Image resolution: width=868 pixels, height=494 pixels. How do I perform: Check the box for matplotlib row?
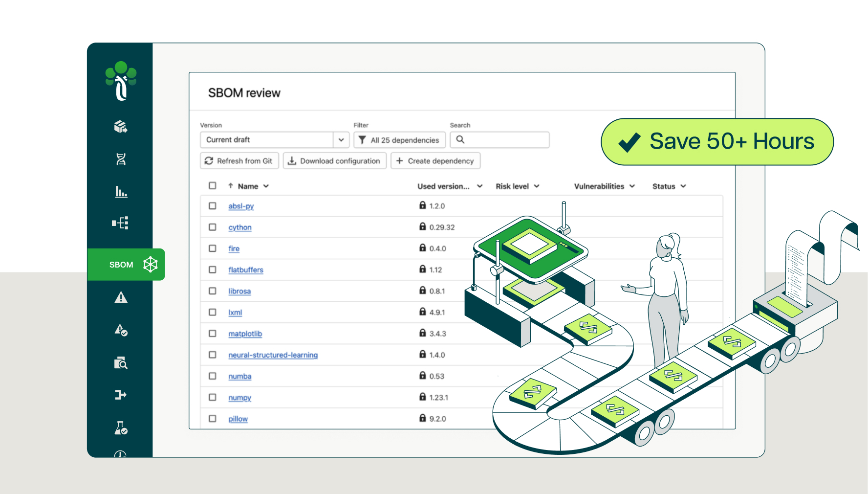pyautogui.click(x=213, y=334)
